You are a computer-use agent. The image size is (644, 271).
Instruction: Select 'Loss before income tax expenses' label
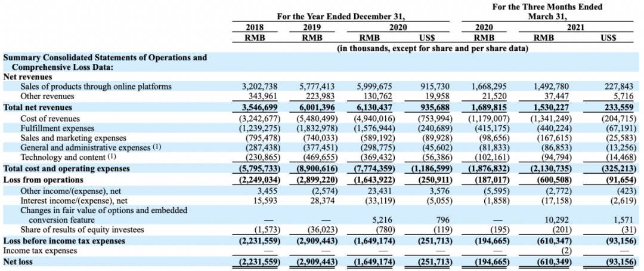coord(64,241)
